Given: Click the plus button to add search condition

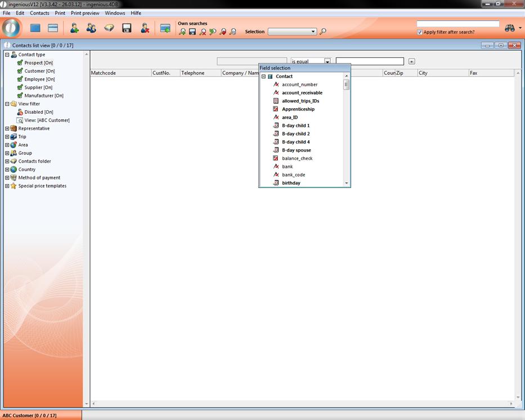Looking at the screenshot, I should [411, 61].
